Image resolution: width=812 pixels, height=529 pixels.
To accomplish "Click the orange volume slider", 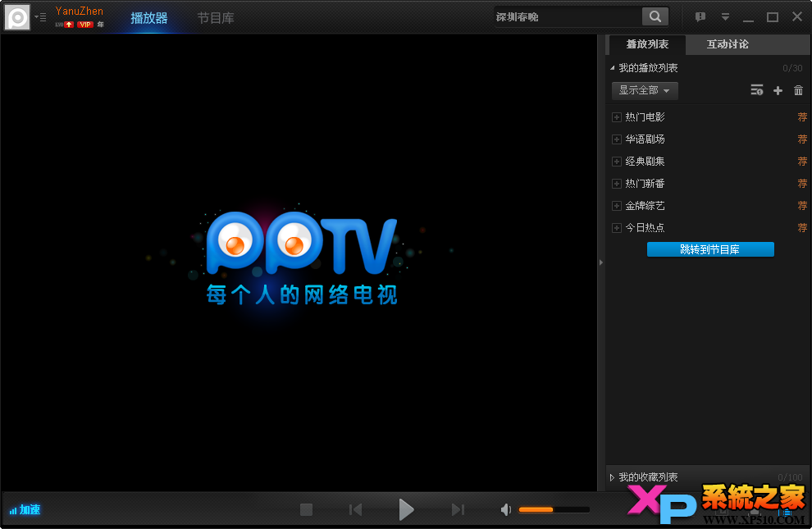I will click(554, 510).
